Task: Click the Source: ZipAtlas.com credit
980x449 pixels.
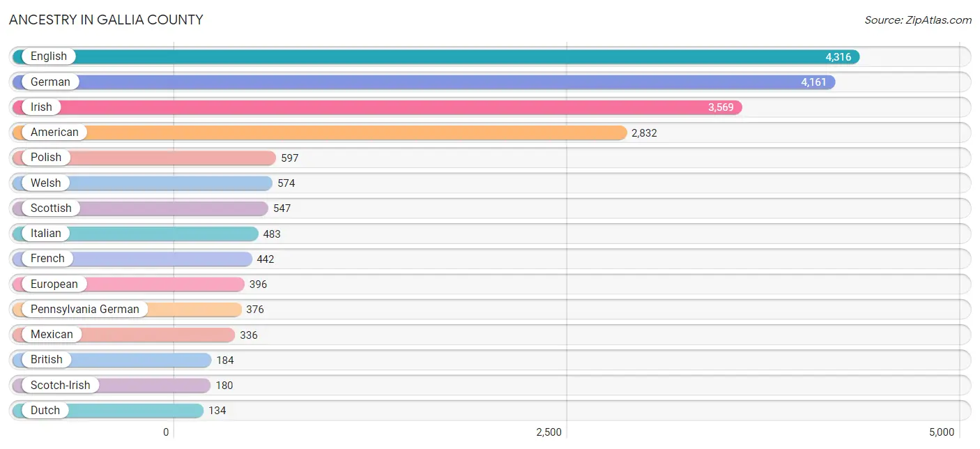Action: pyautogui.click(x=918, y=20)
